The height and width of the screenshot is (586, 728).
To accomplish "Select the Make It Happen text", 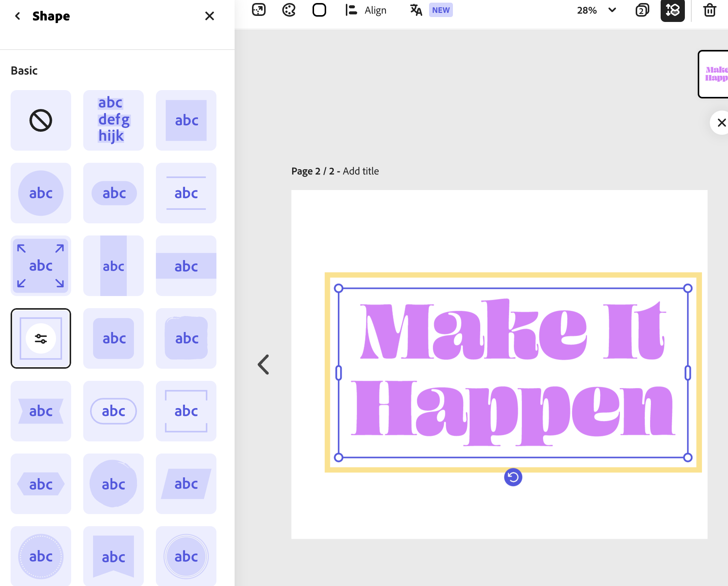I will (513, 373).
